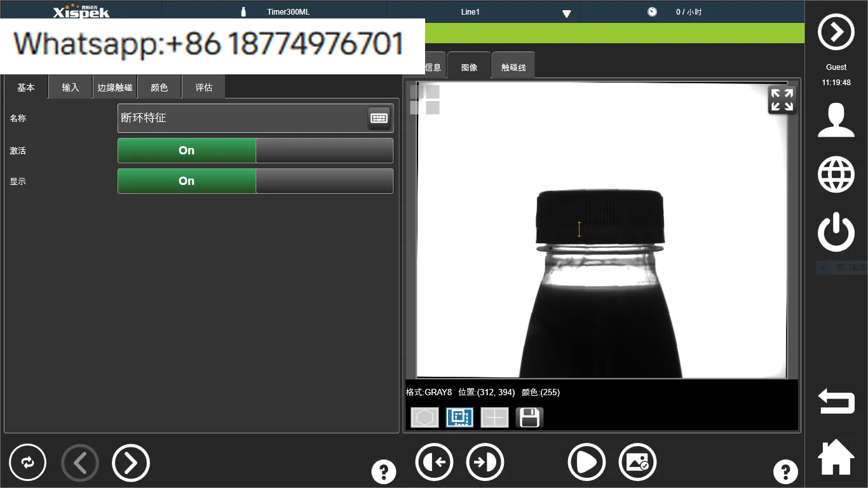
Task: Select the polygon shape tool below the image
Action: click(424, 417)
